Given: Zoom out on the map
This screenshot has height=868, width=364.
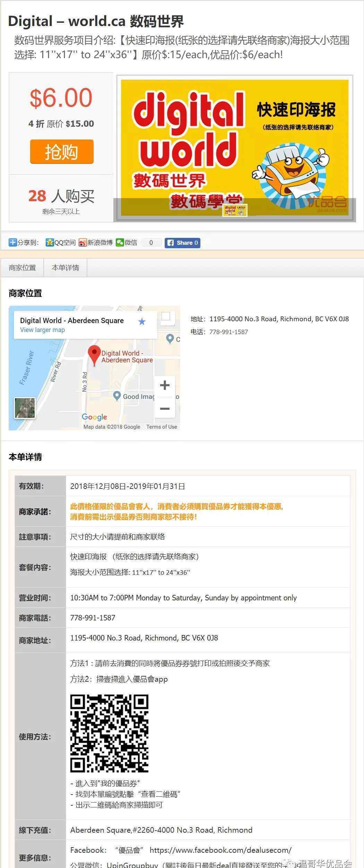Looking at the screenshot, I should pos(165,409).
